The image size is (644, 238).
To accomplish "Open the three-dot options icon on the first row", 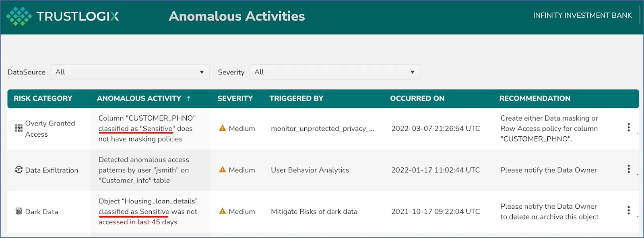I will click(x=628, y=127).
